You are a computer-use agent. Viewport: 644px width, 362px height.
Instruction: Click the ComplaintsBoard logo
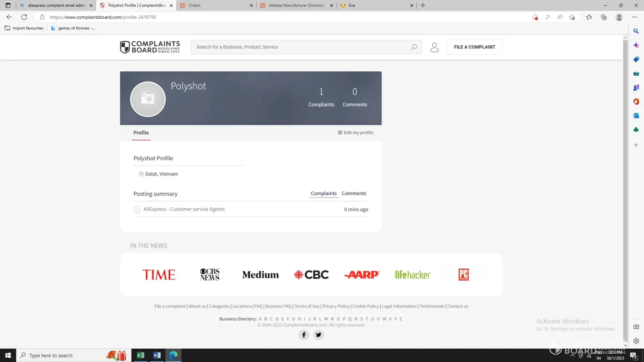(150, 47)
